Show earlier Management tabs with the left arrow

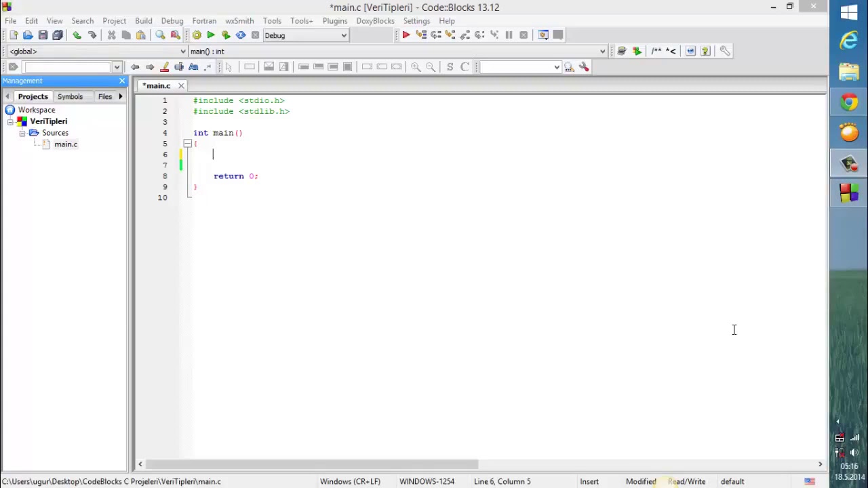point(7,96)
